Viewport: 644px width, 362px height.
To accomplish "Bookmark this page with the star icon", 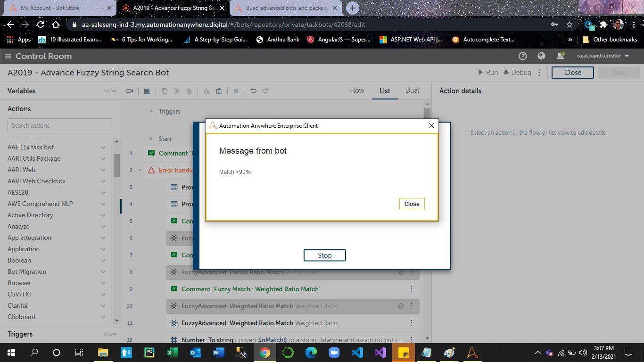I will (x=570, y=25).
